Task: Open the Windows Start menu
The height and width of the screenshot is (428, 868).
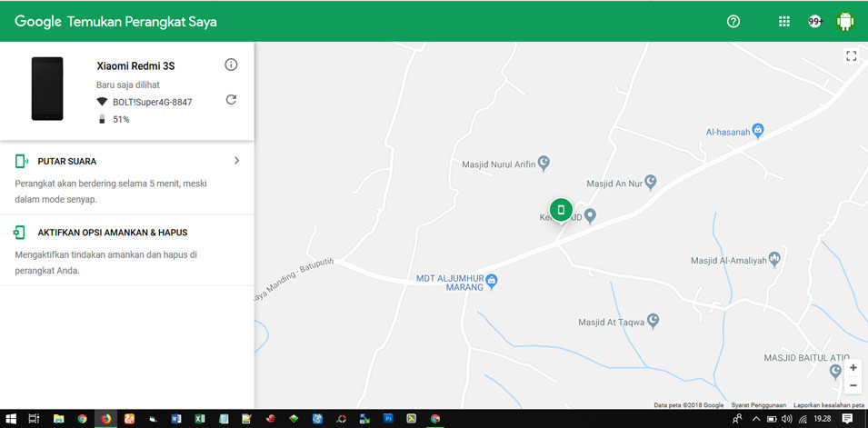Action: [x=11, y=419]
